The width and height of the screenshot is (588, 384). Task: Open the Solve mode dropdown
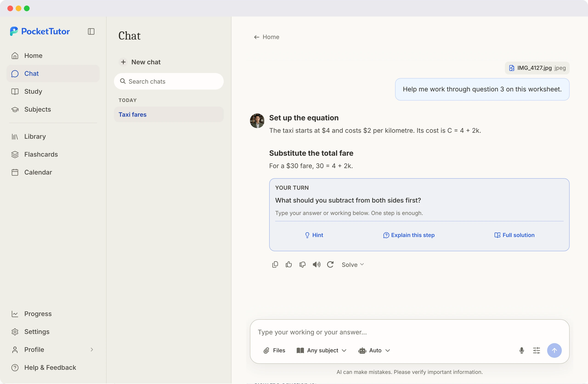(x=353, y=264)
